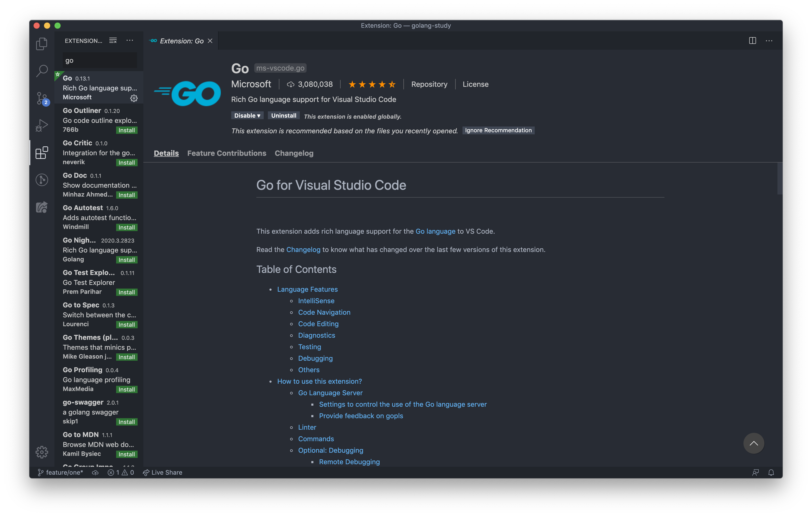
Task: Open the Search view icon
Action: point(42,71)
